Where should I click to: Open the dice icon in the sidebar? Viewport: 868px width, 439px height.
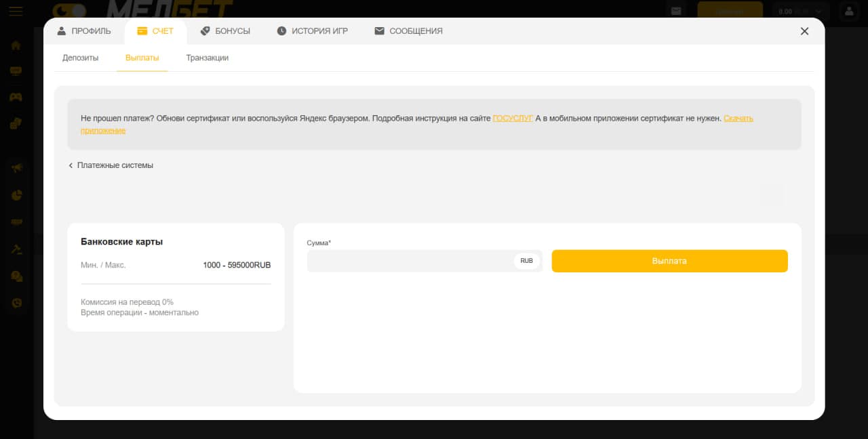[x=16, y=123]
